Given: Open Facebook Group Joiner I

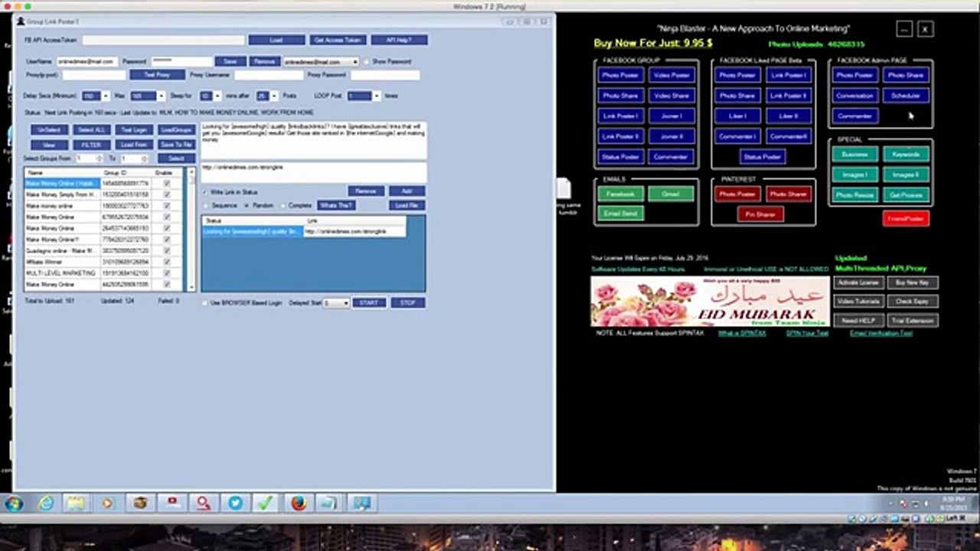Looking at the screenshot, I should click(671, 116).
